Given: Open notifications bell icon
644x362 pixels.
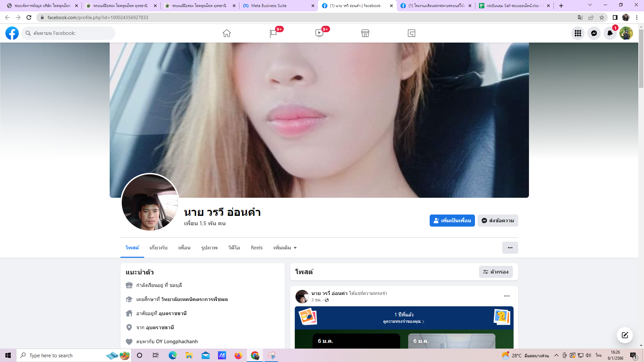Looking at the screenshot, I should pos(610,33).
